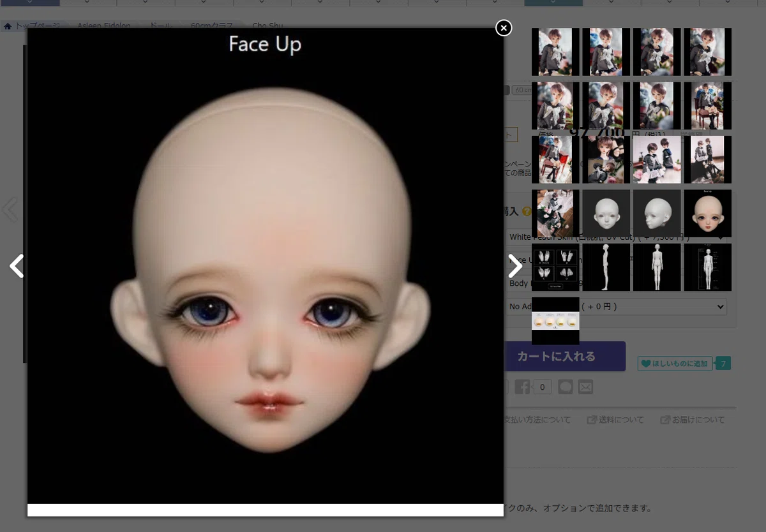Go to the next lightbox image

tap(514, 266)
